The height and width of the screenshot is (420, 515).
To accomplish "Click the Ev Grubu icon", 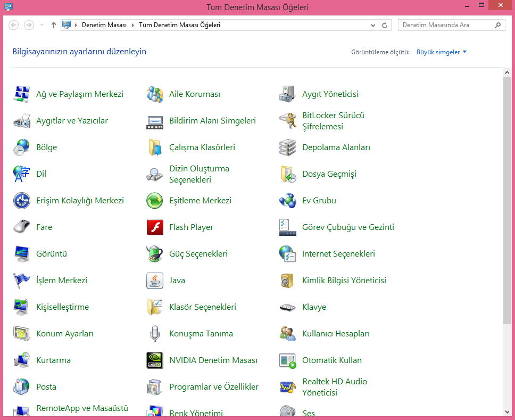I will (287, 201).
